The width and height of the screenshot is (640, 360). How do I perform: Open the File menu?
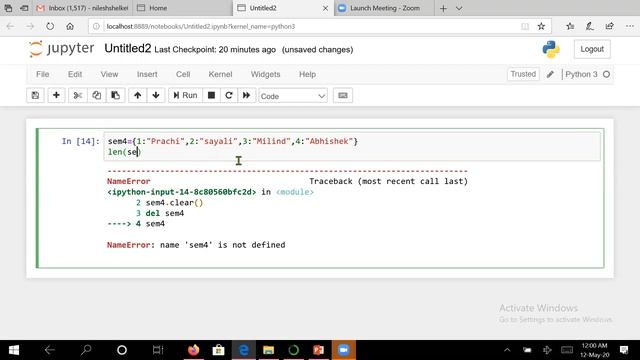42,74
